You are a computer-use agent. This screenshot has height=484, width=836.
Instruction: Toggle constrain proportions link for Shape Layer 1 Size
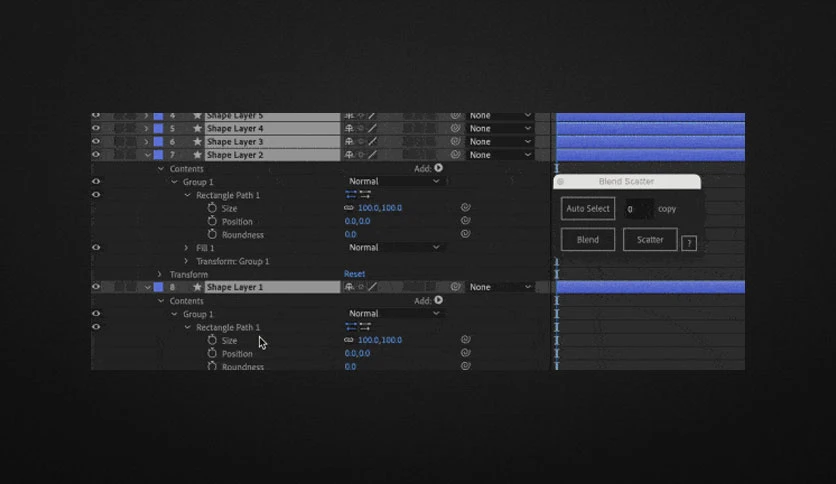(x=349, y=340)
